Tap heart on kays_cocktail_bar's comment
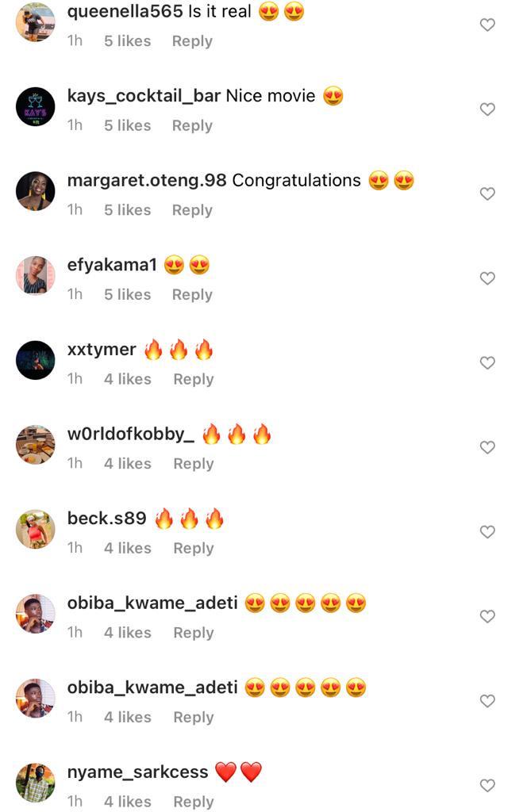 coord(487,109)
